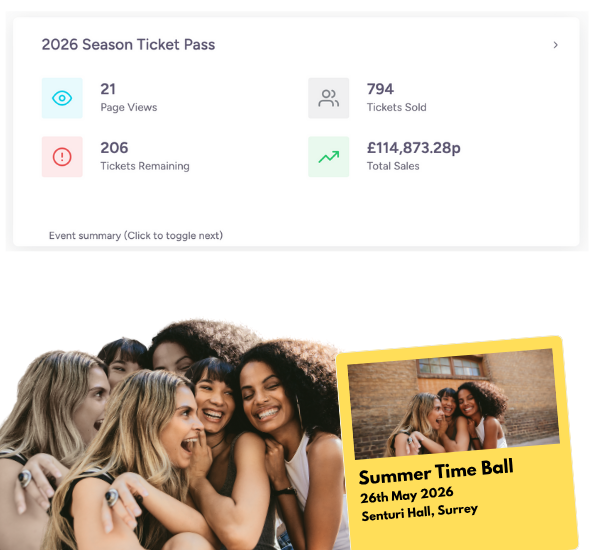Select the 206 Tickets Remaining figure
Viewport: 600px width, 550px height.
click(x=114, y=148)
